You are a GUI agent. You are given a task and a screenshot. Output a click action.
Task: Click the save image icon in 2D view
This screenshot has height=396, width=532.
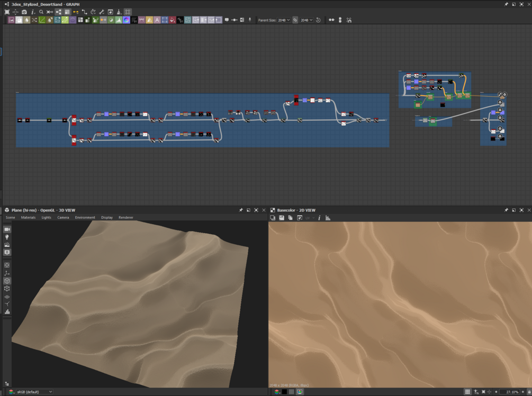[x=282, y=218]
